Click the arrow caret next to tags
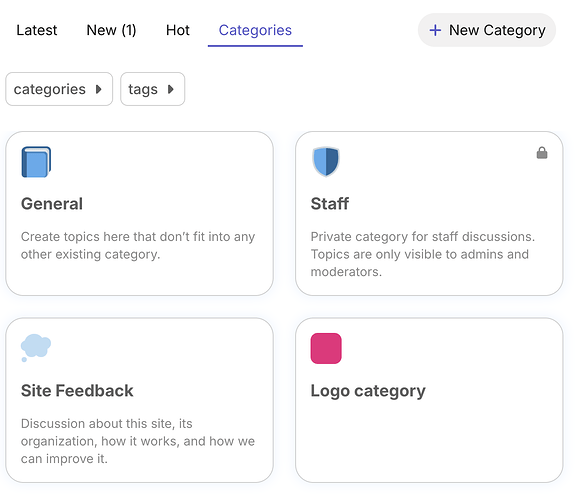This screenshot has height=500, width=575. click(x=171, y=89)
